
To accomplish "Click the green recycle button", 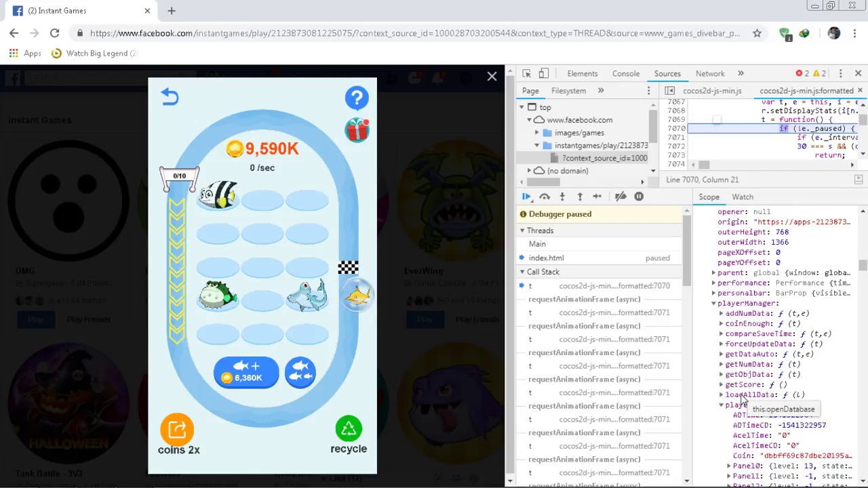I will 349,429.
